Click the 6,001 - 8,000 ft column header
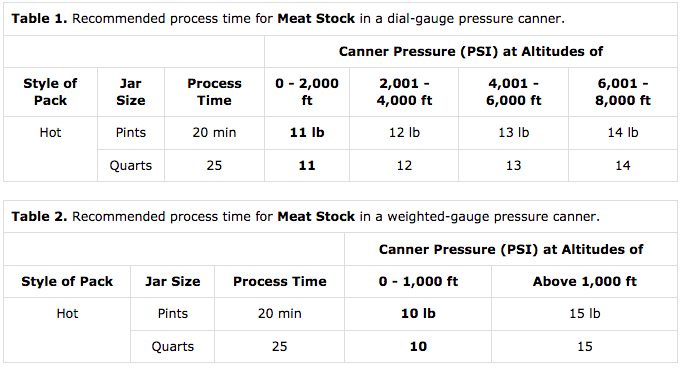The height and width of the screenshot is (371, 684). [x=622, y=92]
